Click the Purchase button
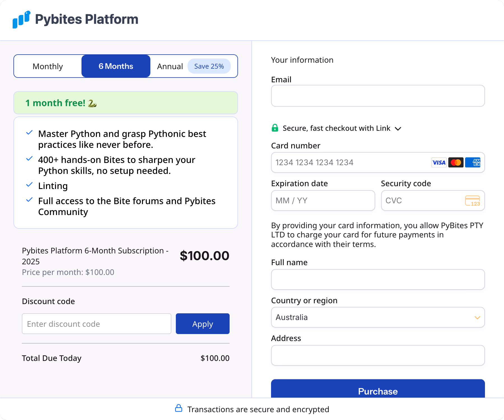Image resolution: width=504 pixels, height=420 pixels. point(378,389)
